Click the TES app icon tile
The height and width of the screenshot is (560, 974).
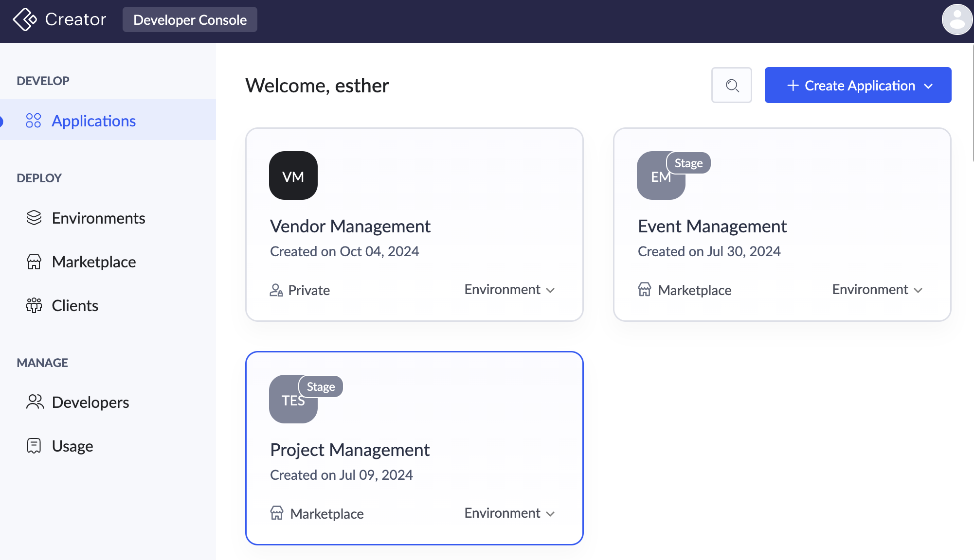pos(289,406)
